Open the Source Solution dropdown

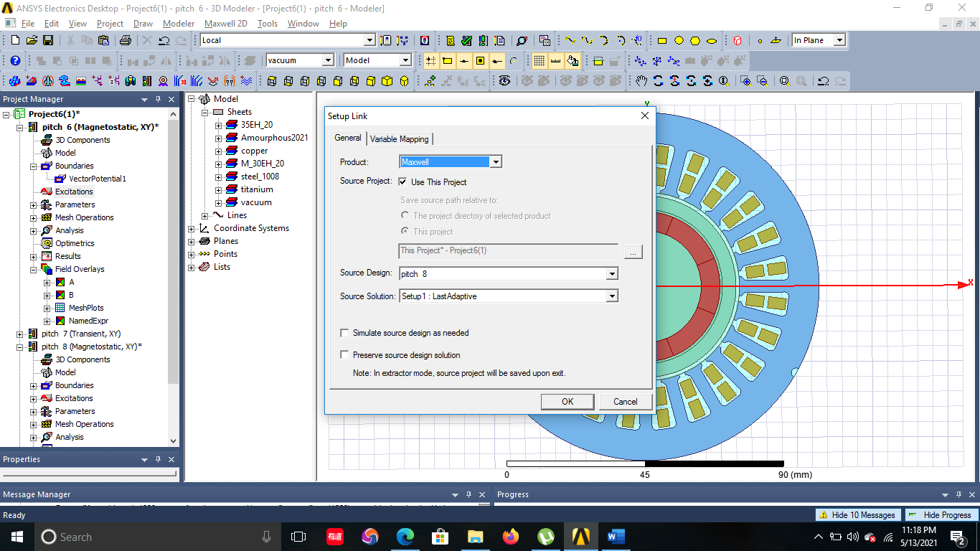611,296
